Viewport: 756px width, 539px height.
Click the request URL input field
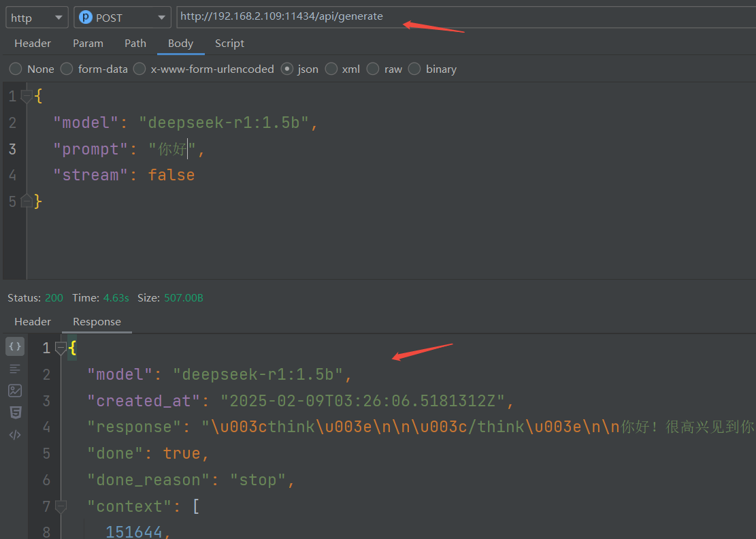(465, 17)
